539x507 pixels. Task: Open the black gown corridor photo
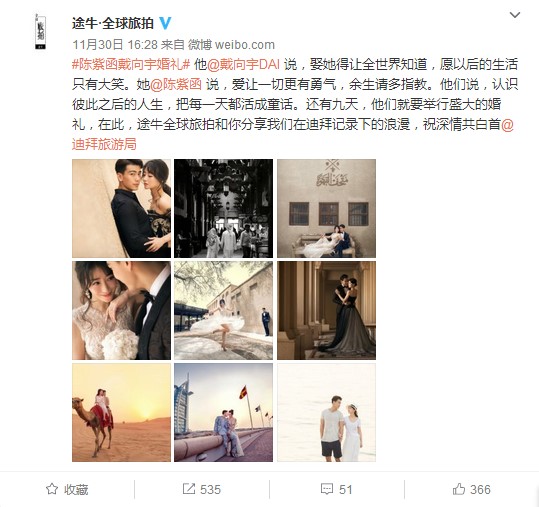click(327, 310)
